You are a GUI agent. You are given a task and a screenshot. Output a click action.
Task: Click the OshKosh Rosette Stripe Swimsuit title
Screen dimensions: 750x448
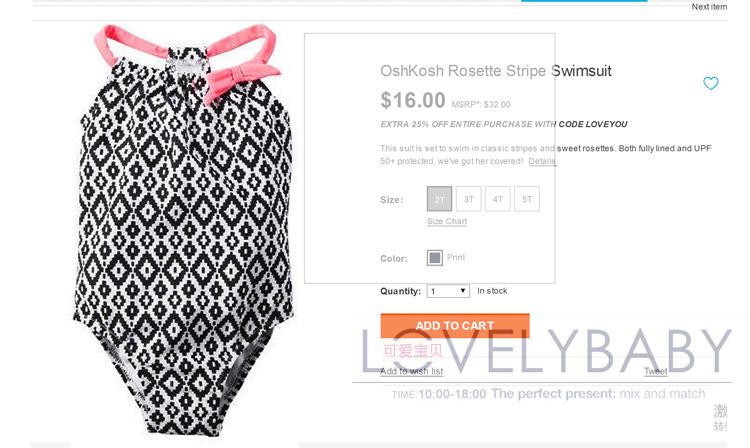(x=496, y=71)
